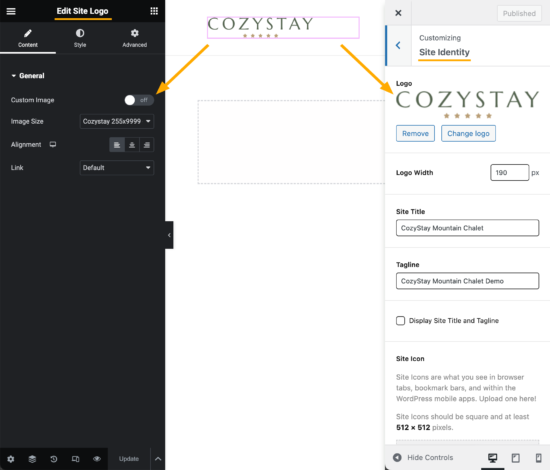The width and height of the screenshot is (550, 470).
Task: Switch to desktop preview
Action: click(x=492, y=458)
